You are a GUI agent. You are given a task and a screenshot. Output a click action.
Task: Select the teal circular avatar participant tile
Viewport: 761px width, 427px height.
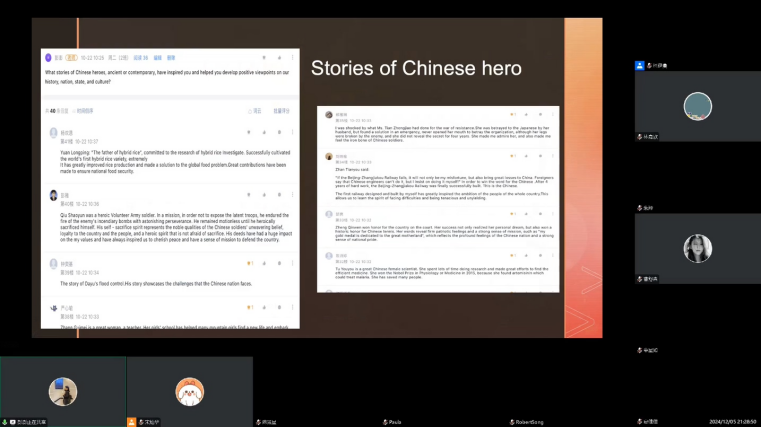pyautogui.click(x=697, y=107)
